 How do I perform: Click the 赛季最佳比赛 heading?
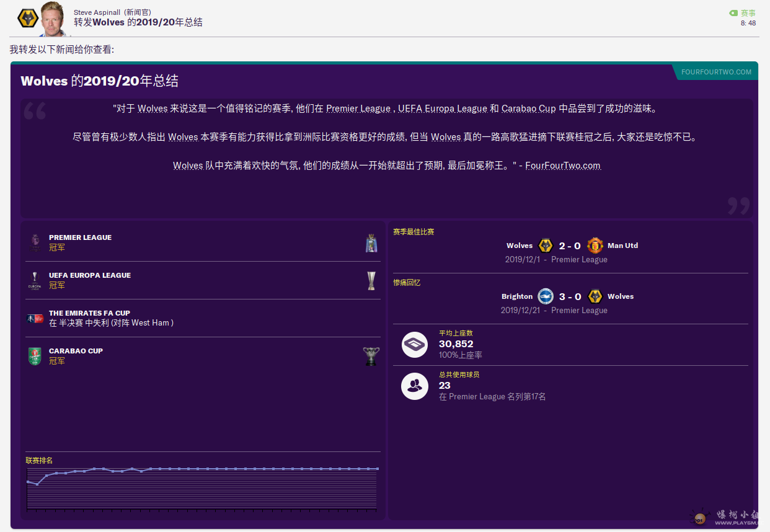[414, 232]
